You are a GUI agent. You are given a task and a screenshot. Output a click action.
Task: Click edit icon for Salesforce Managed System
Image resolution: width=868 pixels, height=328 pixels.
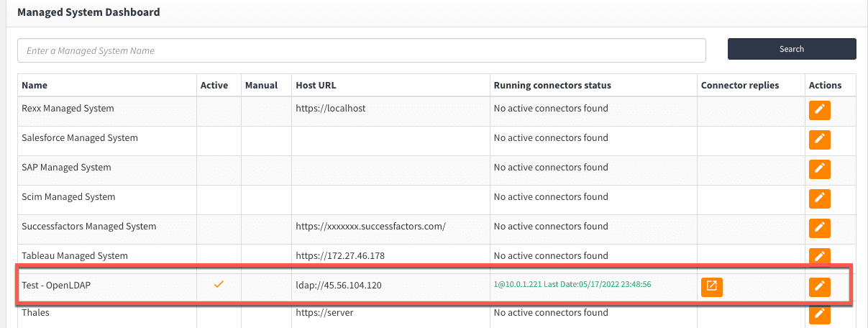[819, 140]
